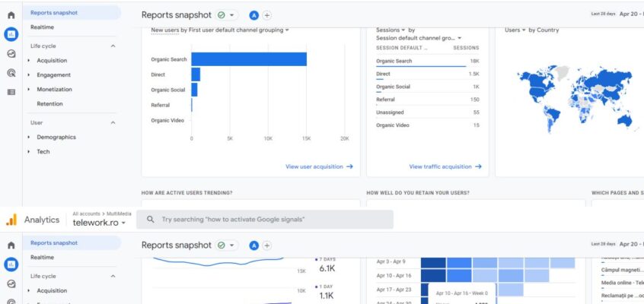Open the upper Last 28 days date range
Image resolution: width=644 pixels, height=304 pixels.
[617, 14]
